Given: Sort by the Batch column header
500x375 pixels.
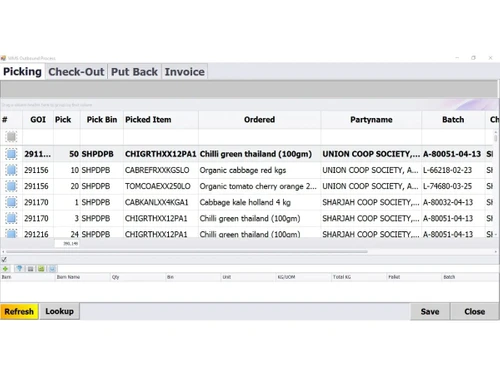Looking at the screenshot, I should (453, 120).
